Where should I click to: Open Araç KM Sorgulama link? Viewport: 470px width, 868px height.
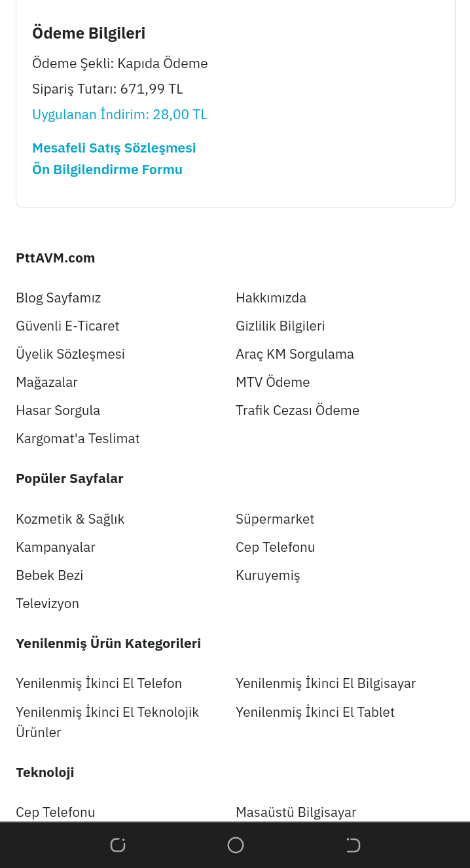tap(295, 354)
